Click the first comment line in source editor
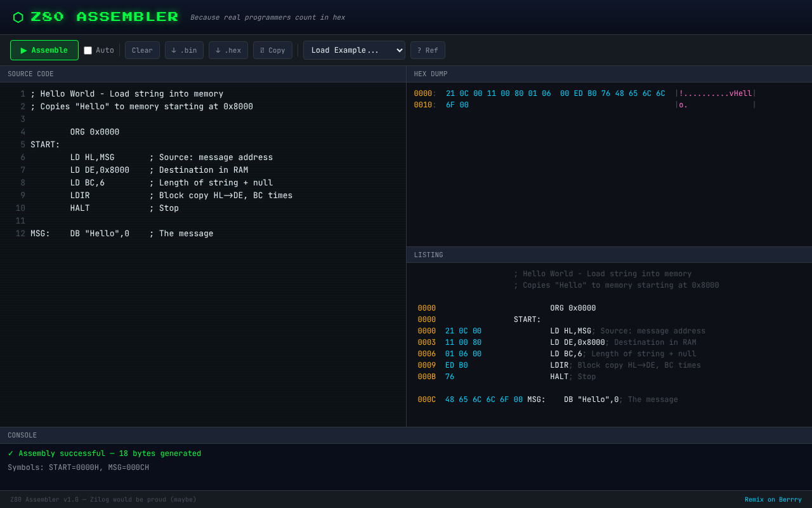Screen dimensions: 812x508 point(127,94)
